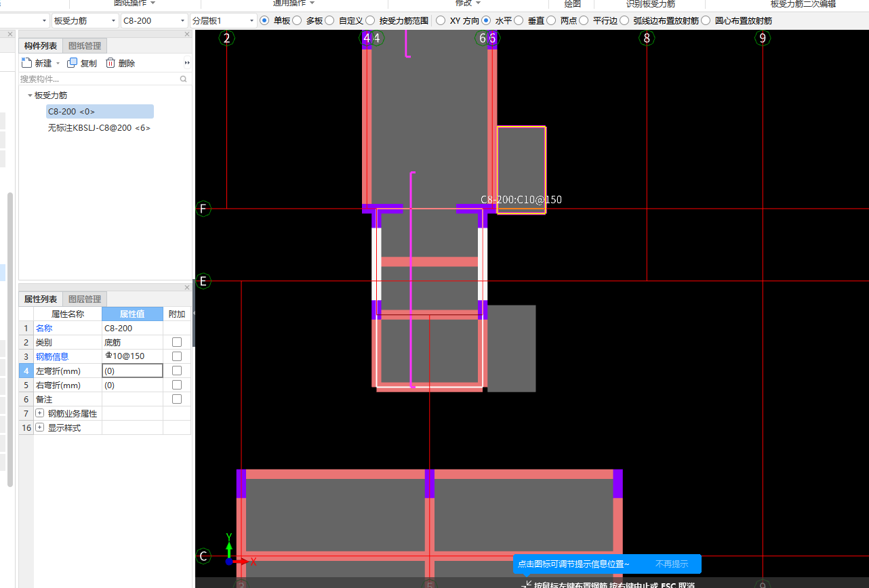Click the 备注 value cell
Image resolution: width=869 pixels, height=588 pixels.
pyautogui.click(x=132, y=399)
